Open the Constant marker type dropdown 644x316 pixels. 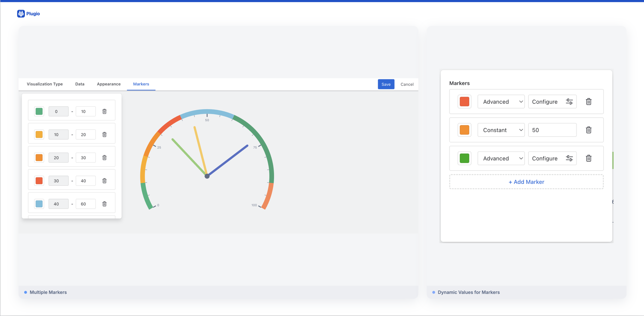click(x=501, y=130)
